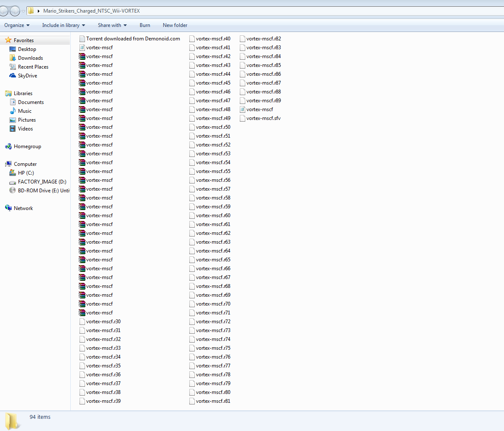Select vortex-mscf.r55 file
Screen dimensions: 504x431
coord(213,171)
